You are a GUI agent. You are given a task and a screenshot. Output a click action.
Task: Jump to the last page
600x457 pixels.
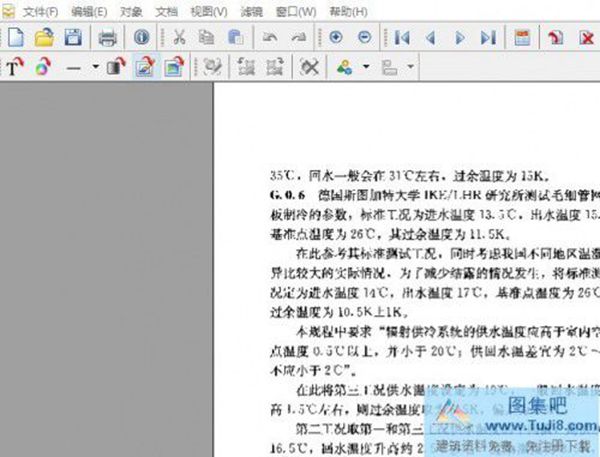pyautogui.click(x=489, y=38)
